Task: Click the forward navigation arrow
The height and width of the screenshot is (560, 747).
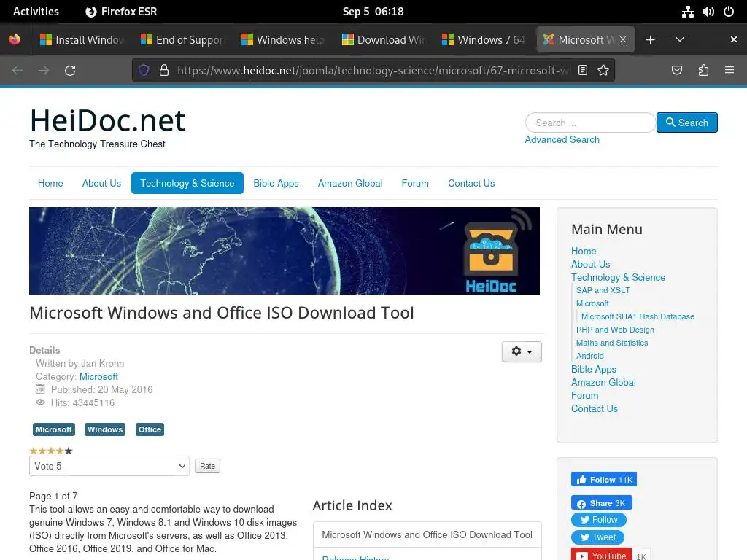Action: 44,71
